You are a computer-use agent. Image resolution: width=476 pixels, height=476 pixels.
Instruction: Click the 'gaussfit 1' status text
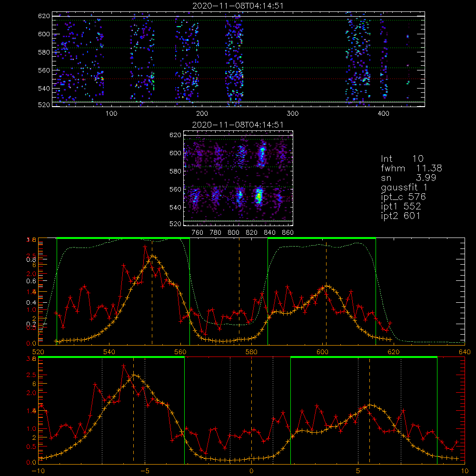(x=404, y=187)
